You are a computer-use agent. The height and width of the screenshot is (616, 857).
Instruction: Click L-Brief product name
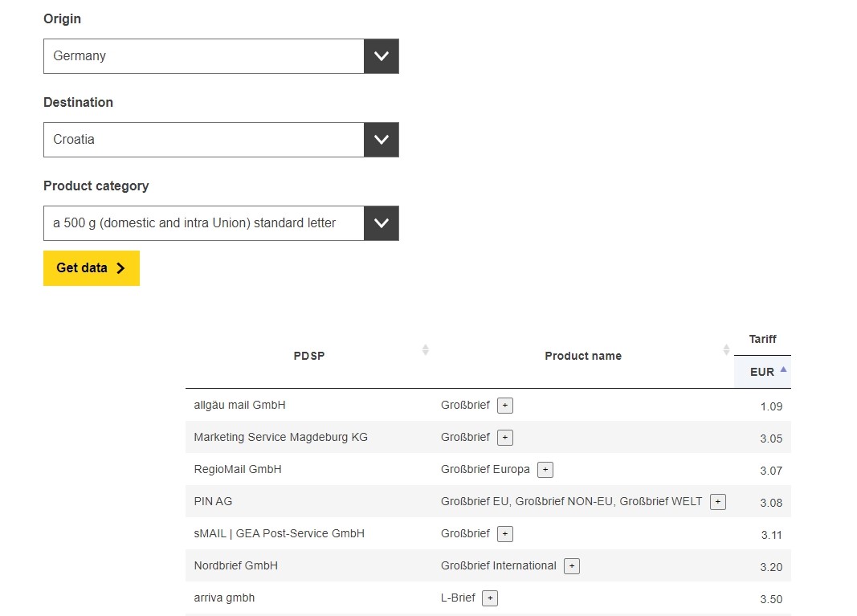[458, 598]
